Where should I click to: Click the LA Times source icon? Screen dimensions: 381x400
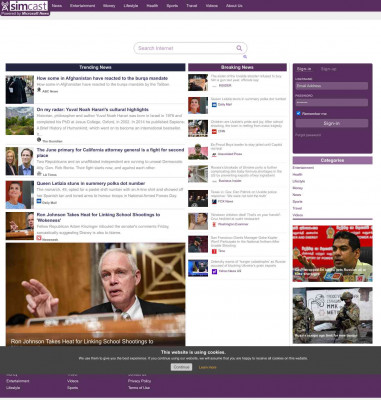coord(39,174)
